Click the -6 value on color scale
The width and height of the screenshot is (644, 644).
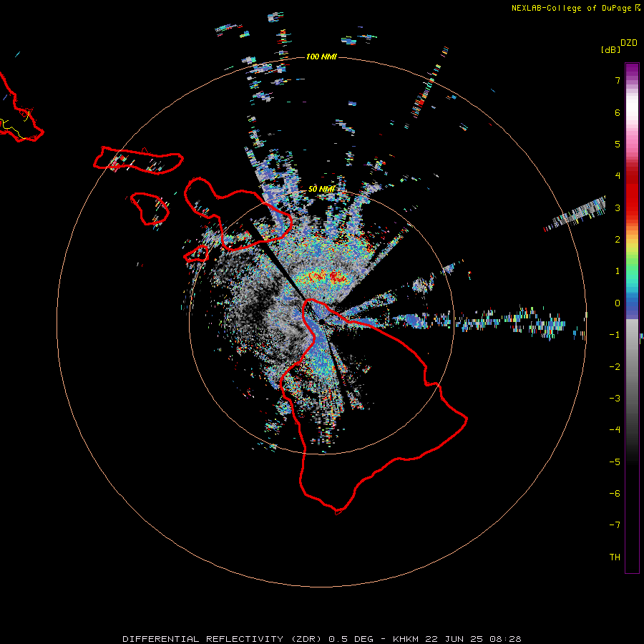615,494
